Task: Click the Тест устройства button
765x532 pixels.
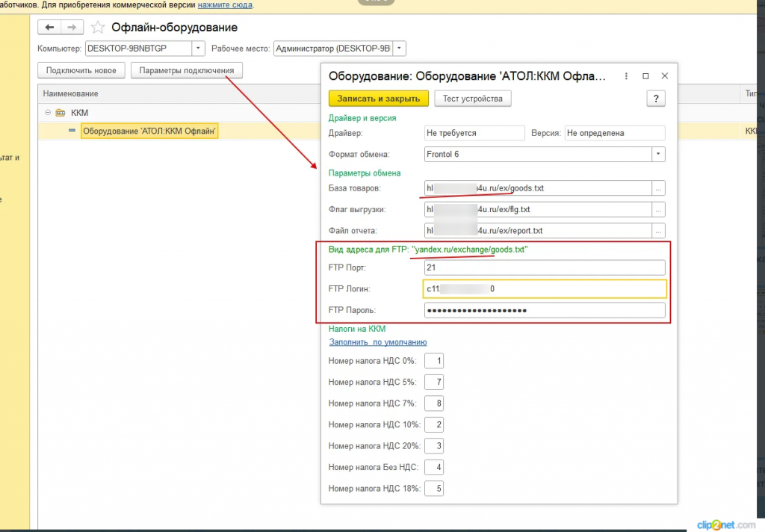Action: click(473, 99)
